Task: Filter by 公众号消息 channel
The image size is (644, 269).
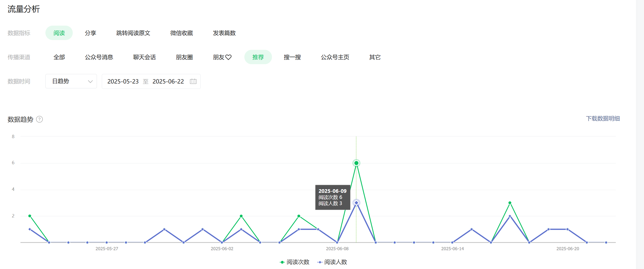Action: click(x=99, y=57)
